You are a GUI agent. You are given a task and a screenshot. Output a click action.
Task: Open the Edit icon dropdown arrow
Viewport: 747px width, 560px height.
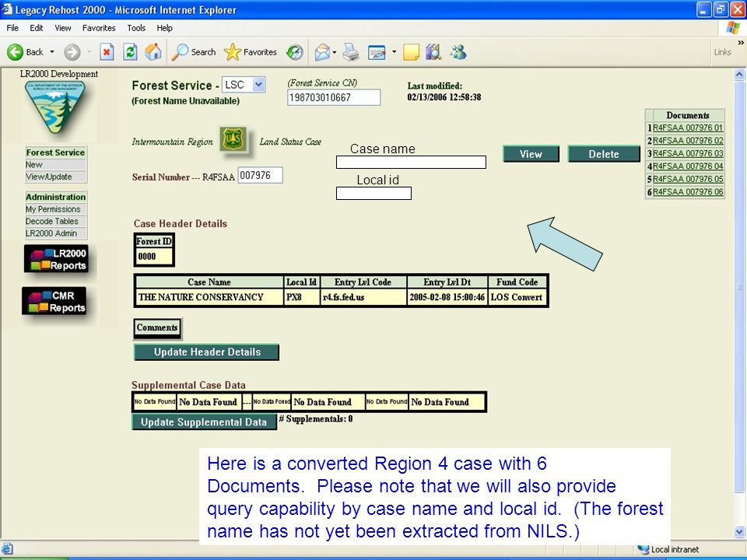394,52
